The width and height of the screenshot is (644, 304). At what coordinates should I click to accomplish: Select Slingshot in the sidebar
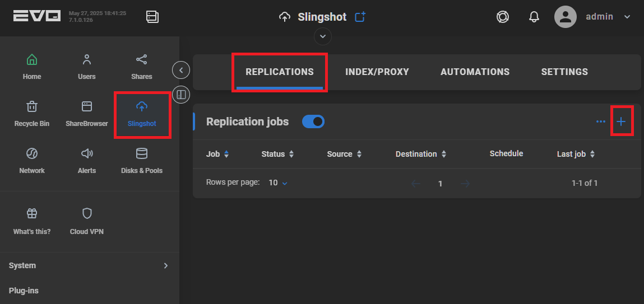pos(142,114)
